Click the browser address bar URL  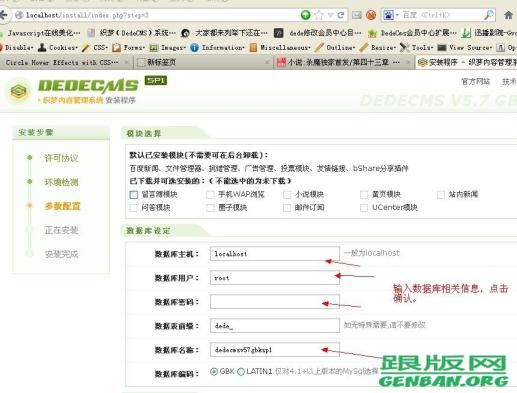click(x=87, y=15)
